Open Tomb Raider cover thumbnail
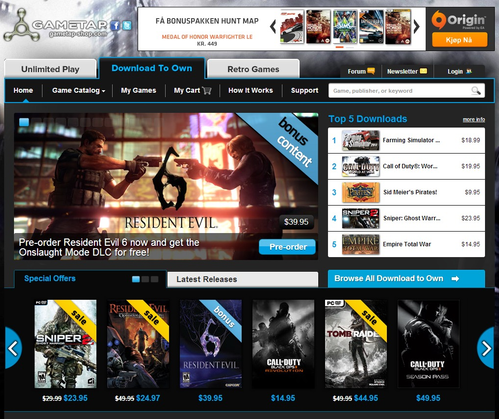The width and height of the screenshot is (499, 419). click(356, 344)
